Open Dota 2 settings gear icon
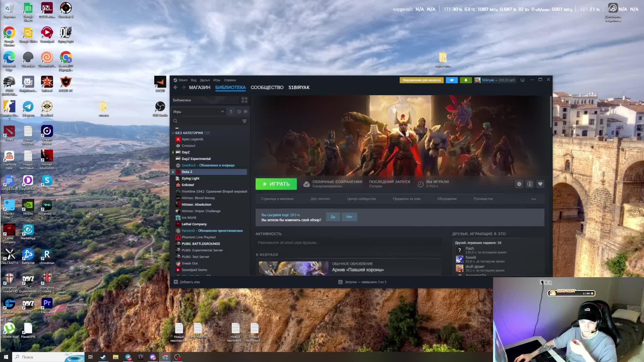 (519, 184)
